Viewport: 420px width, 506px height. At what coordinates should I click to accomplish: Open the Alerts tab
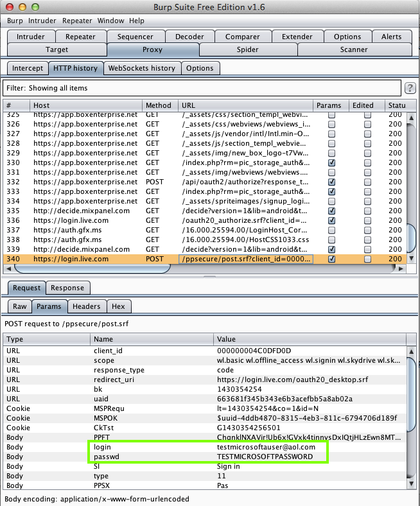pyautogui.click(x=391, y=37)
